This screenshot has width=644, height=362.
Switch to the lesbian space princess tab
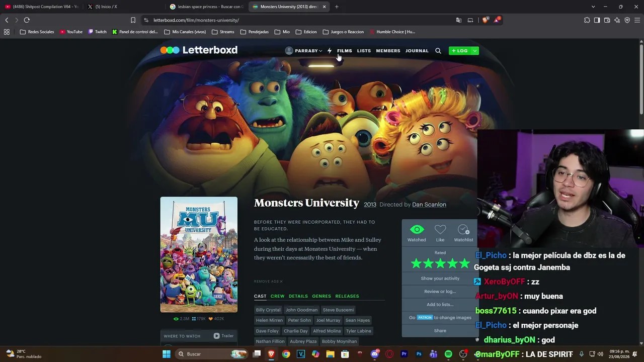click(x=206, y=7)
